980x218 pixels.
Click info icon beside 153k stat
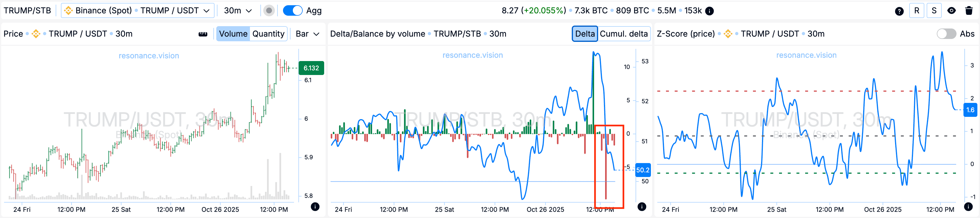(709, 11)
